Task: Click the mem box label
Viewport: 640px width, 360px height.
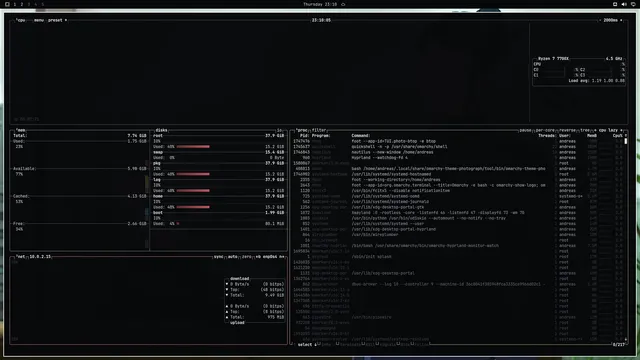Action: pos(21,130)
